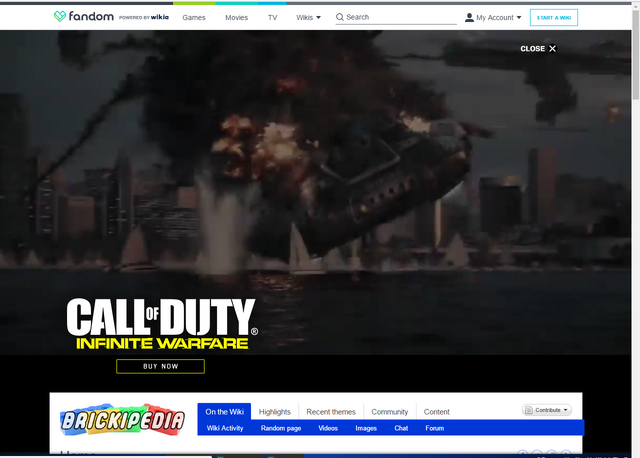This screenshot has height=458, width=640.
Task: Open the Videos link
Action: [x=328, y=428]
